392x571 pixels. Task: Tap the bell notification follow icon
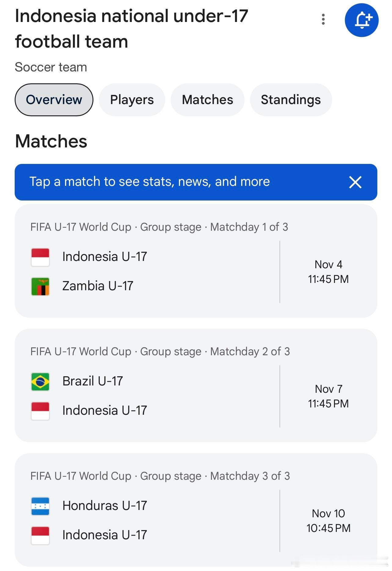[x=361, y=20]
